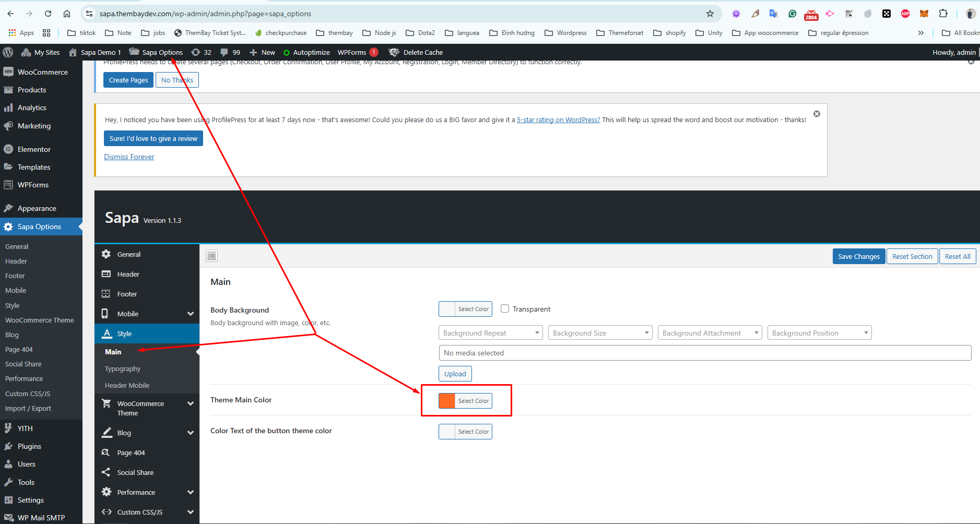Click the WordPress logo in admin bar
Screen dimensions: 980x524
8,52
